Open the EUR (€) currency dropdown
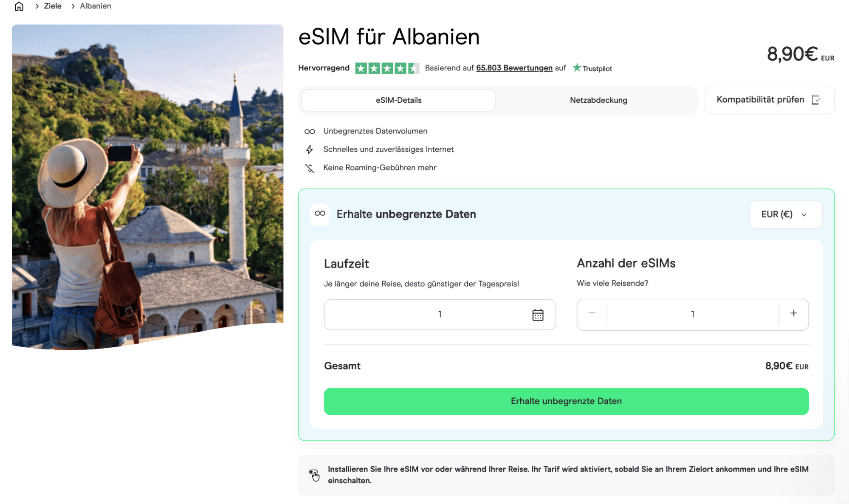Screen dimensions: 849x504 (x=785, y=214)
